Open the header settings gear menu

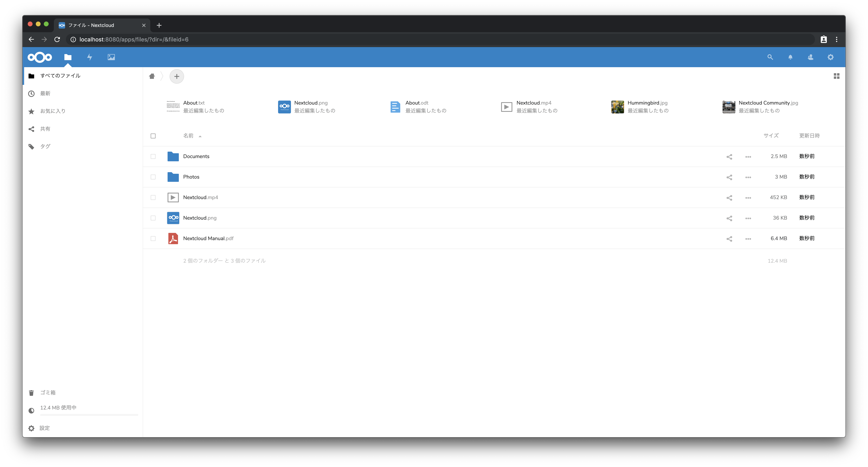pos(831,57)
